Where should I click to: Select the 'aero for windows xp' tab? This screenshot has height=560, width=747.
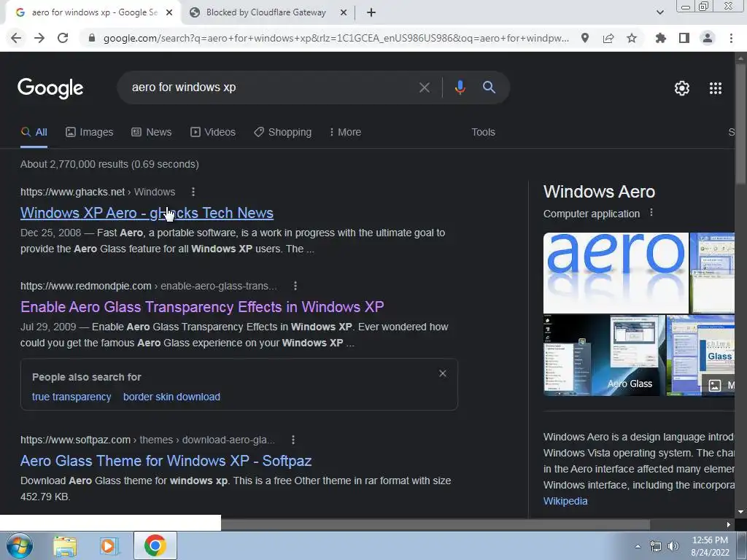click(93, 13)
